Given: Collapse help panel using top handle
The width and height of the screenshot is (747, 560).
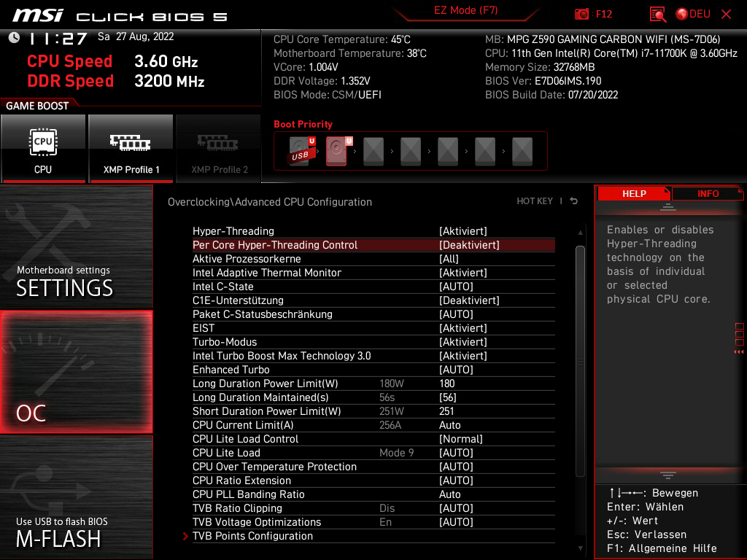Looking at the screenshot, I should [668, 206].
